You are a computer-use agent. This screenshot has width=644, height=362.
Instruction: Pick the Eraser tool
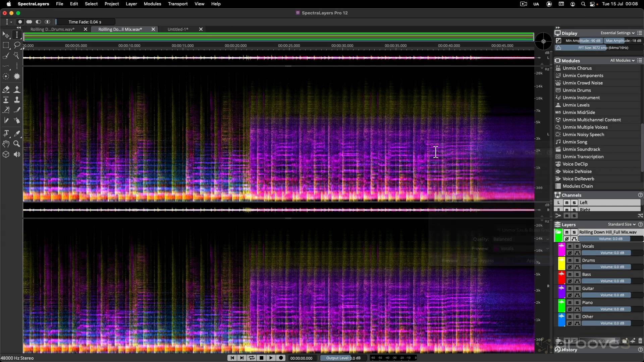[6, 89]
